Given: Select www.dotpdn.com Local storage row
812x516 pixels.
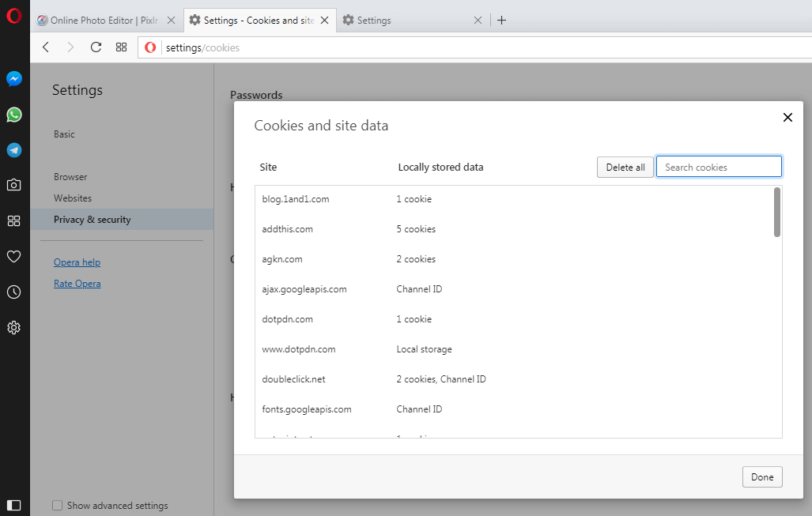Looking at the screenshot, I should [514, 349].
